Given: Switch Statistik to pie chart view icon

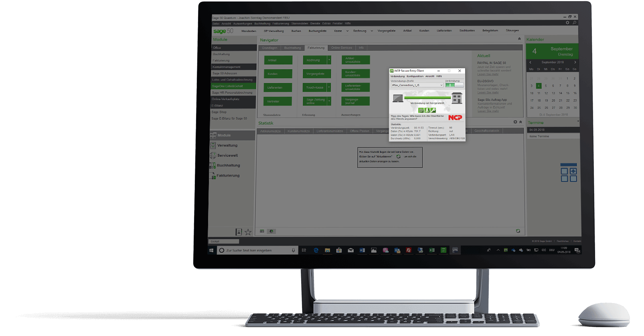Looking at the screenshot, I should 271,231.
